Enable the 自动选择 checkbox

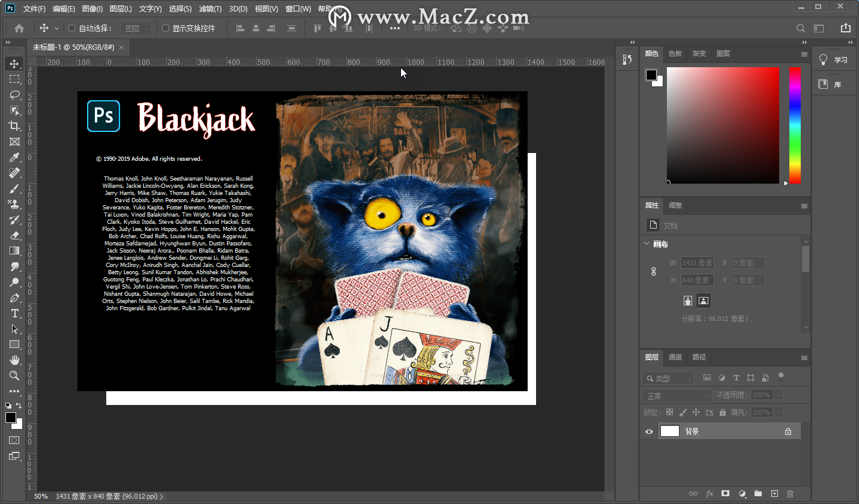point(72,28)
